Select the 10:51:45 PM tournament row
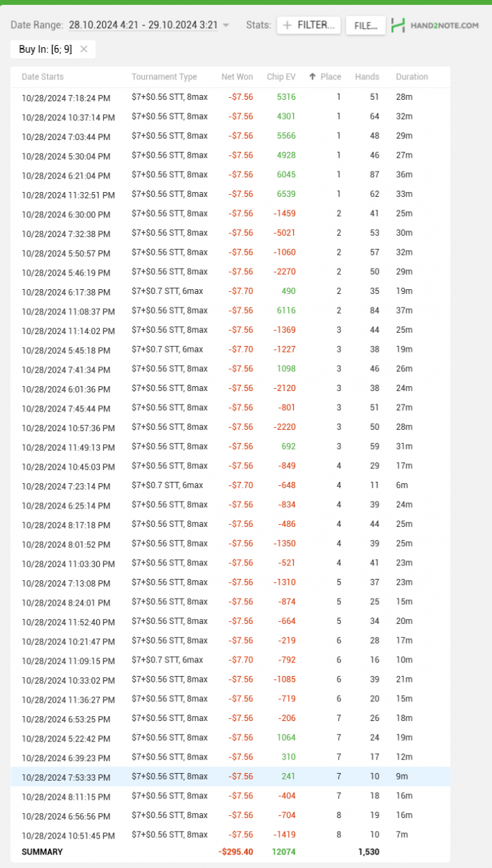492x868 pixels. click(66, 835)
